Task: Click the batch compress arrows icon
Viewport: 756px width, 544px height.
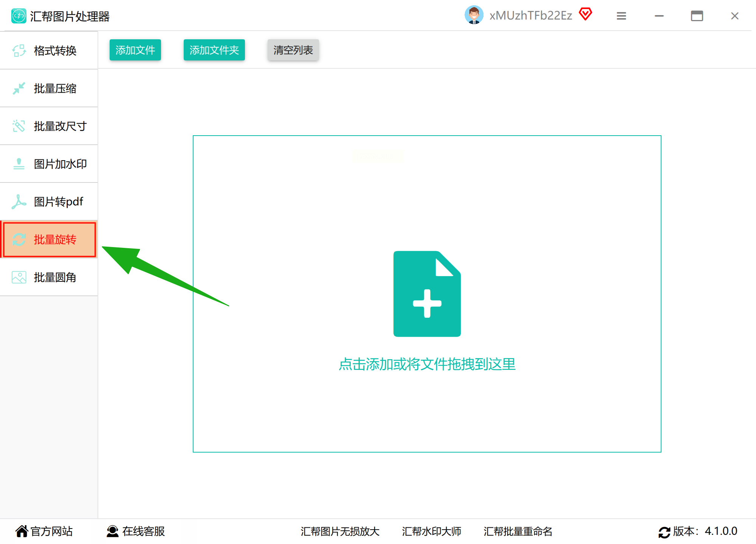Action: point(19,88)
